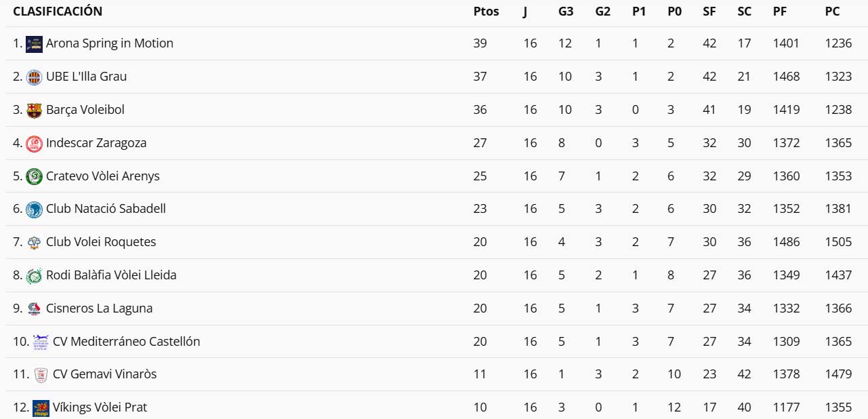
Task: Click the Ptos column header
Action: click(486, 12)
